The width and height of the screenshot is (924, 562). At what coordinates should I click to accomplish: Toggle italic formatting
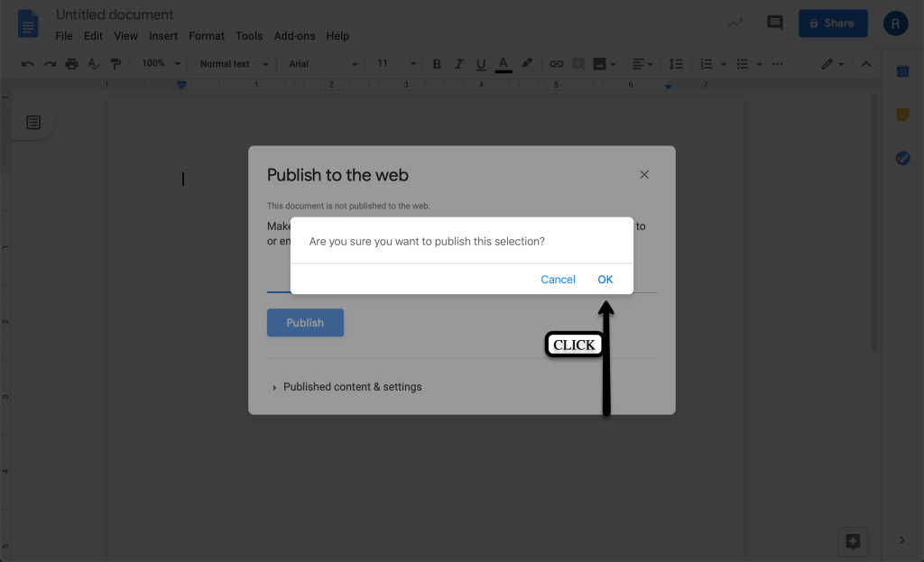[x=459, y=64]
